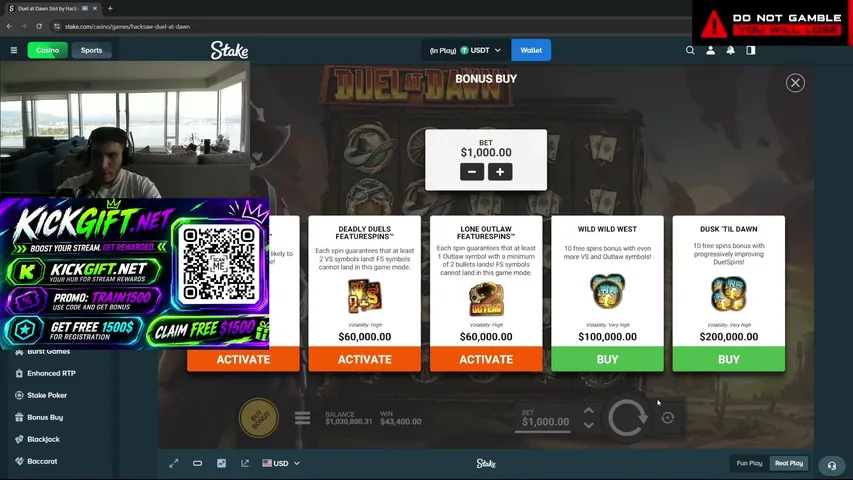
Task: Go back in the browser
Action: coord(9,26)
